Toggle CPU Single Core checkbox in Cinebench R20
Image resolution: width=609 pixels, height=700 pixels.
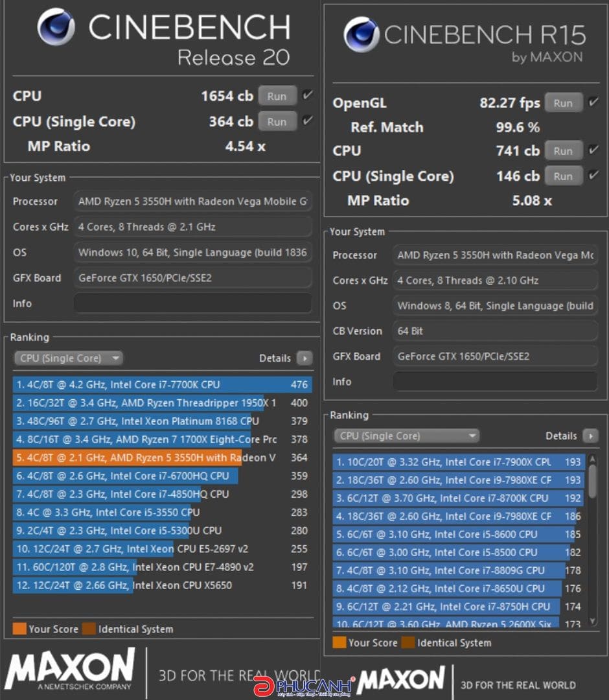coord(307,121)
